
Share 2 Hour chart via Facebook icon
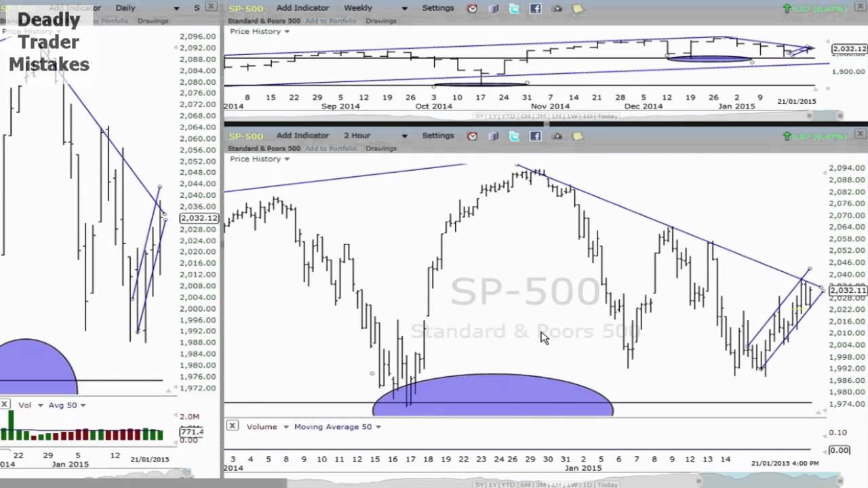click(535, 136)
